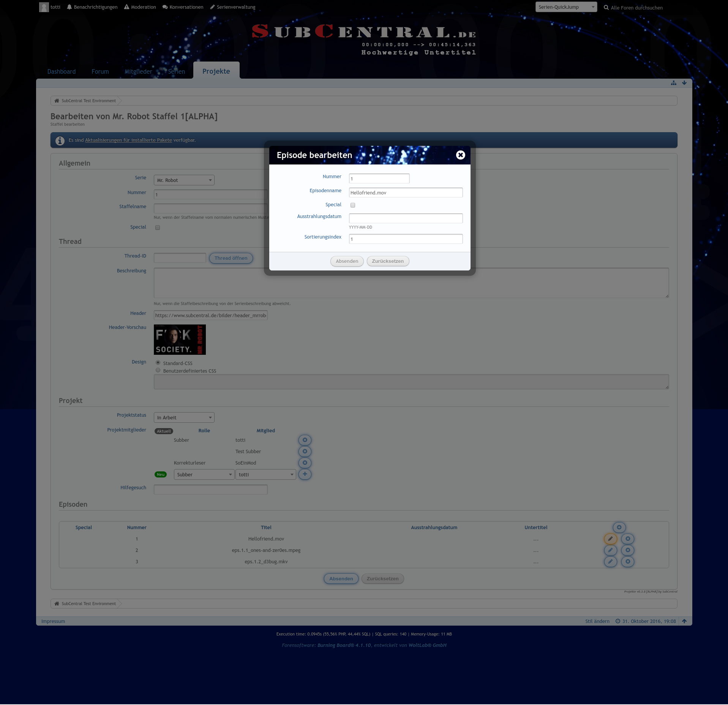Image resolution: width=728 pixels, height=705 pixels.
Task: Select Benutzerdefiniertes CSS radio option
Action: pos(158,370)
